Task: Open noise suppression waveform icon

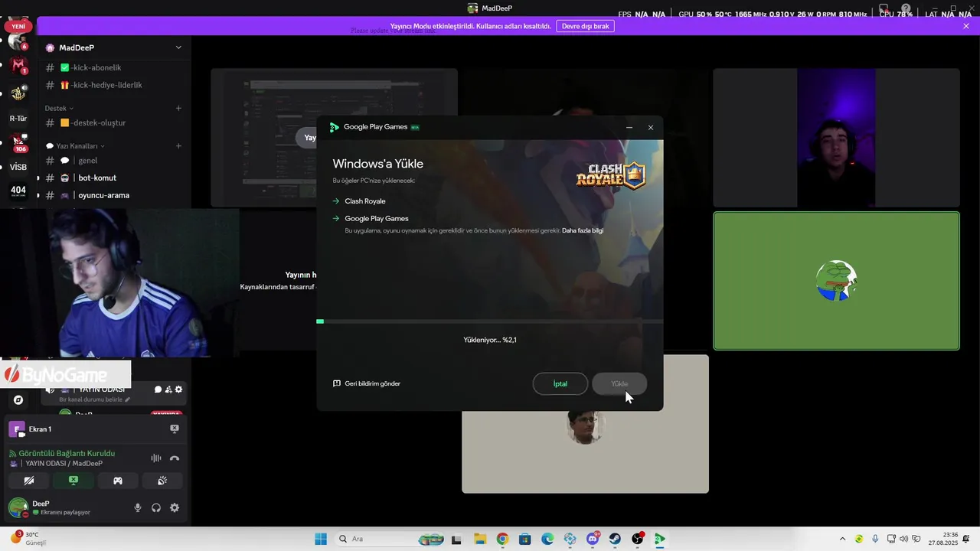Action: pyautogui.click(x=156, y=458)
